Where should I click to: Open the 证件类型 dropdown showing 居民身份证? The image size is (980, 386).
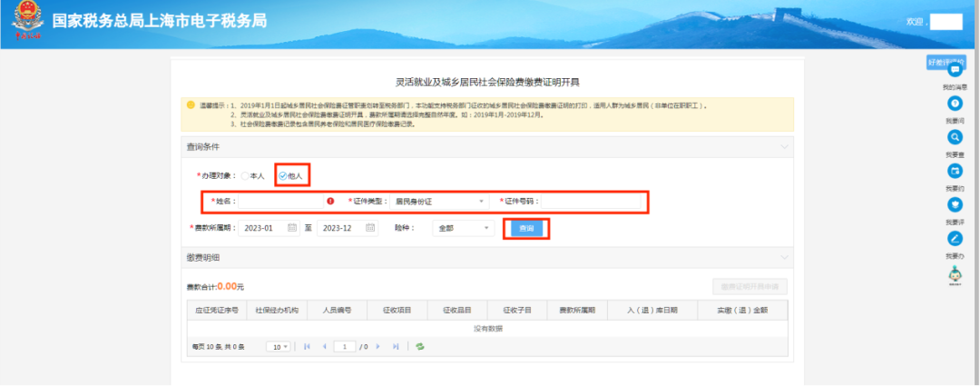tap(440, 201)
